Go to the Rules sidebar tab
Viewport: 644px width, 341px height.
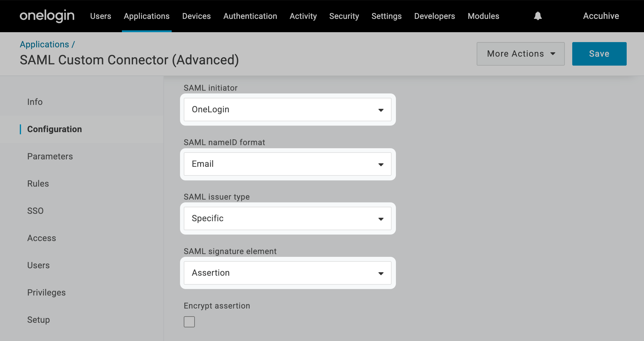pos(38,183)
